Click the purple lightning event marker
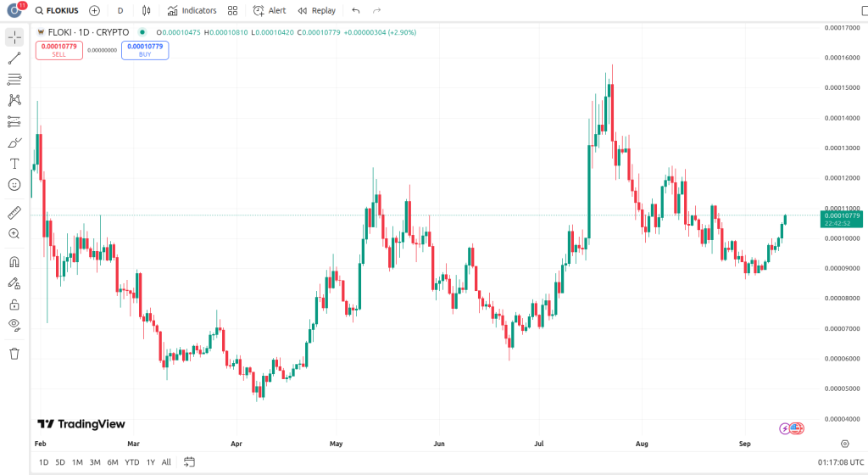868x475 pixels. click(x=784, y=428)
